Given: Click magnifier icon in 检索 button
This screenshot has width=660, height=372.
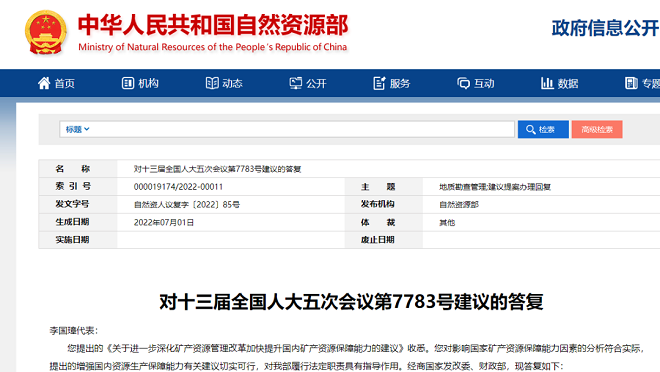Looking at the screenshot, I should [530, 129].
